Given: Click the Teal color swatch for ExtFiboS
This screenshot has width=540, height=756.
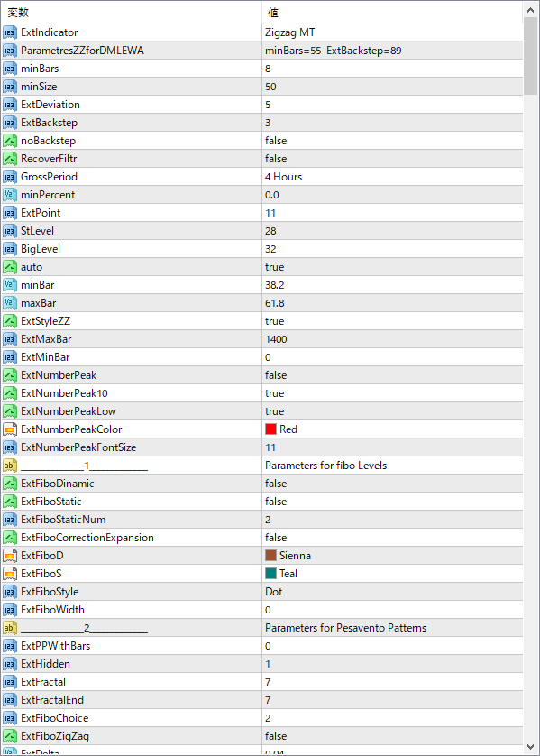Looking at the screenshot, I should 270,573.
